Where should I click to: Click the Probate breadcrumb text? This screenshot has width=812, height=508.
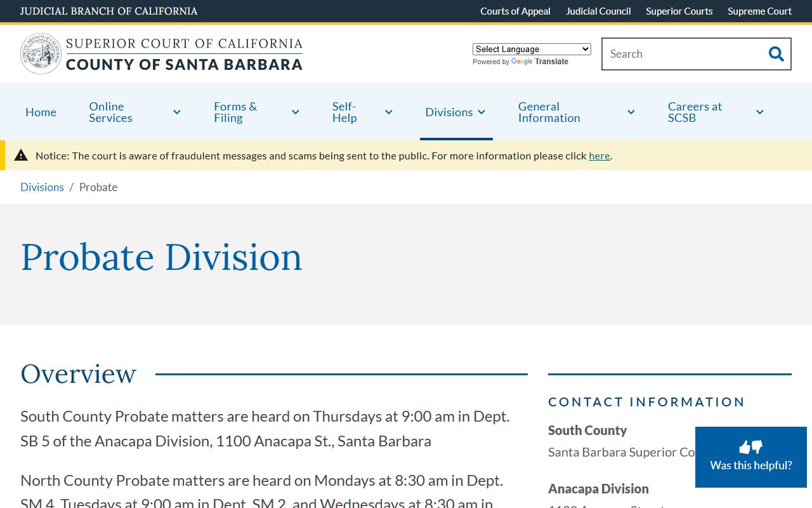98,187
